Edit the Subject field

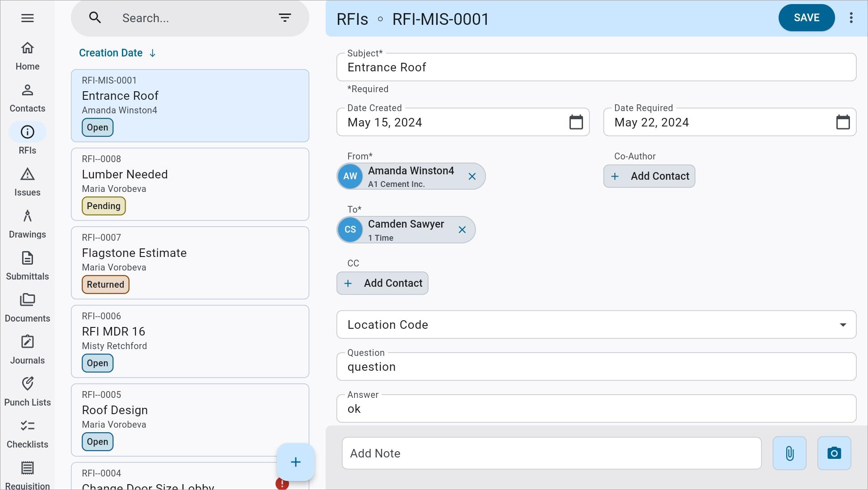[x=596, y=67]
